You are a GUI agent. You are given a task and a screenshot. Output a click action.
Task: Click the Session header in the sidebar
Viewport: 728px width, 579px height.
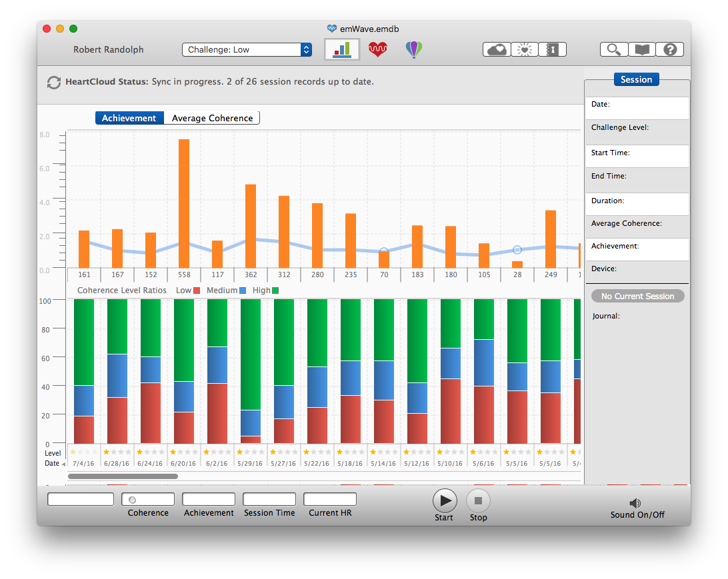pyautogui.click(x=636, y=79)
